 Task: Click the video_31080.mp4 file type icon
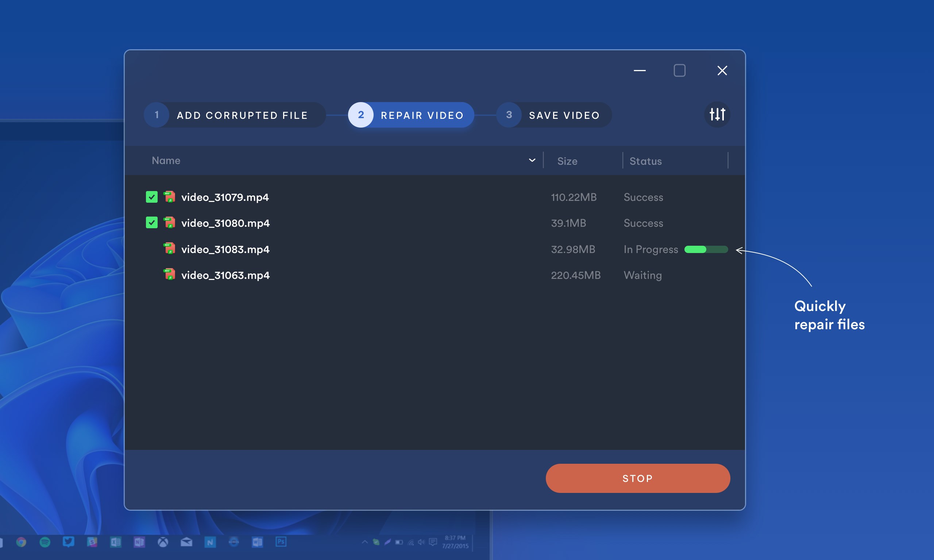click(x=169, y=223)
